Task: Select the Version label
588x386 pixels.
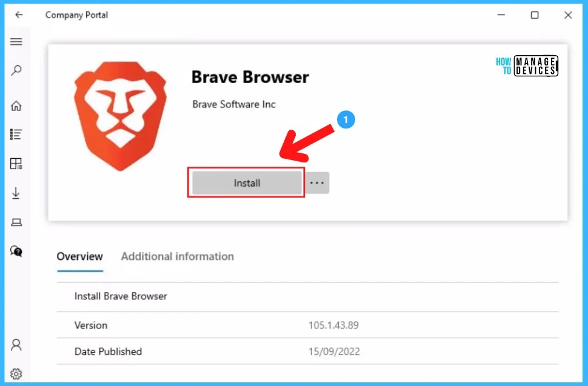Action: tap(91, 325)
